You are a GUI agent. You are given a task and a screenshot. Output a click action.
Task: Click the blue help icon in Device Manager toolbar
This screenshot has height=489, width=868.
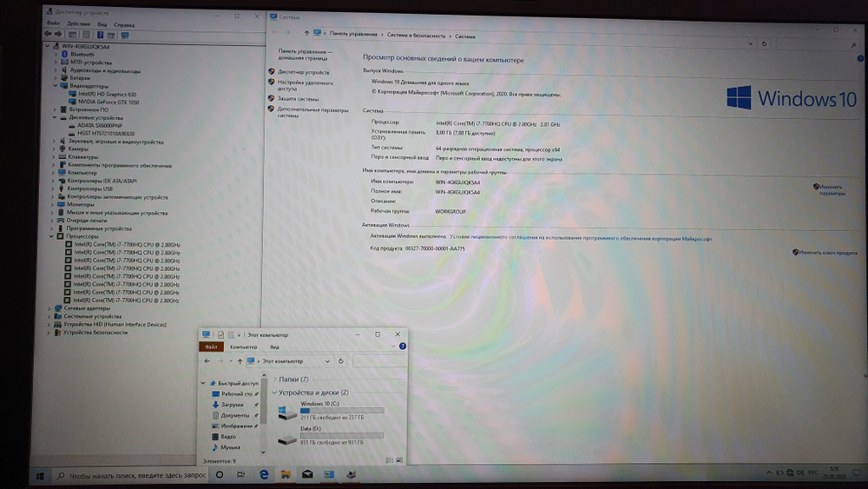(x=100, y=35)
